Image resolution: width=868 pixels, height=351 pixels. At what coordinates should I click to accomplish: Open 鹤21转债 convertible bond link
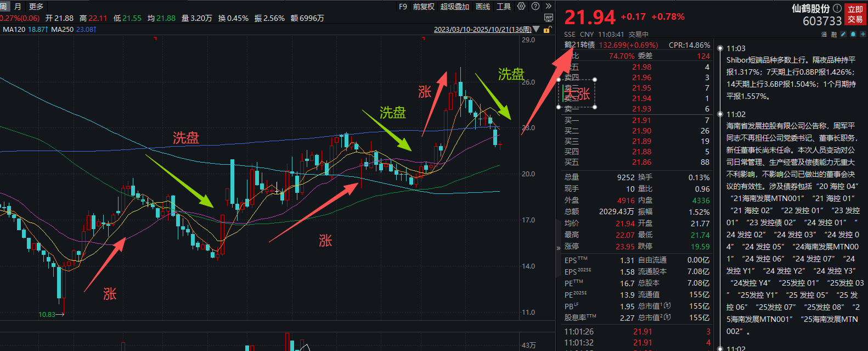click(579, 45)
